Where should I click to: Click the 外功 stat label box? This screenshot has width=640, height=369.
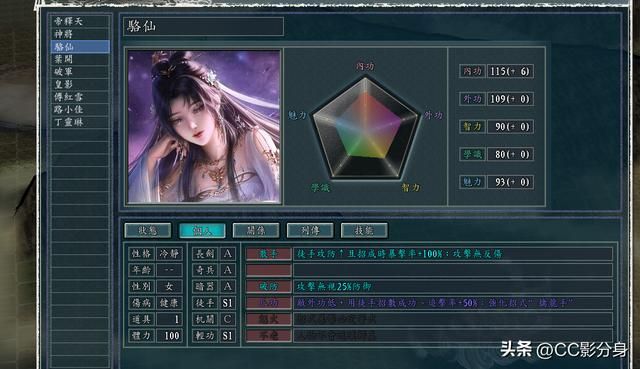point(472,99)
